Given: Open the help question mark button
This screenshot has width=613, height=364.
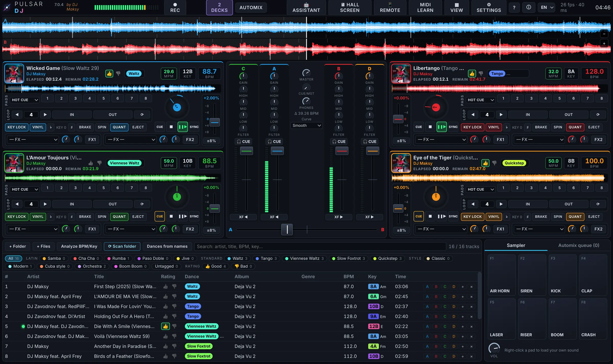Looking at the screenshot, I should click(514, 7).
